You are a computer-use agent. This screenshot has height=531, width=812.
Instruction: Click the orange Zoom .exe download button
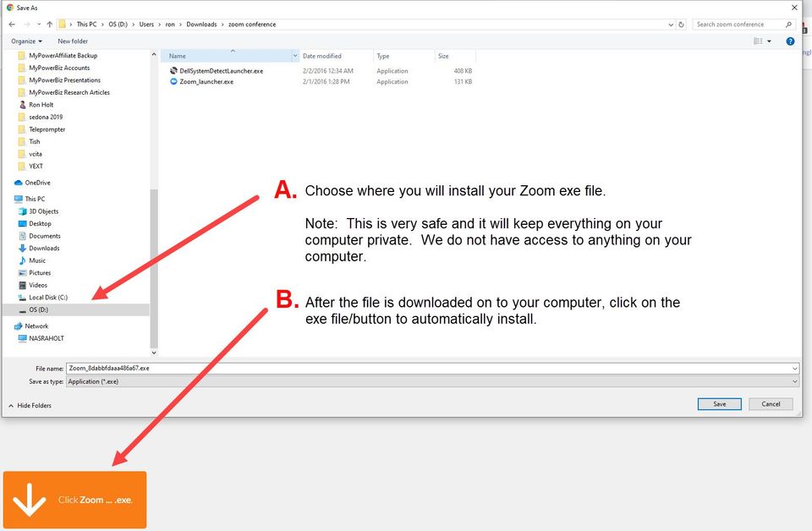(75, 500)
